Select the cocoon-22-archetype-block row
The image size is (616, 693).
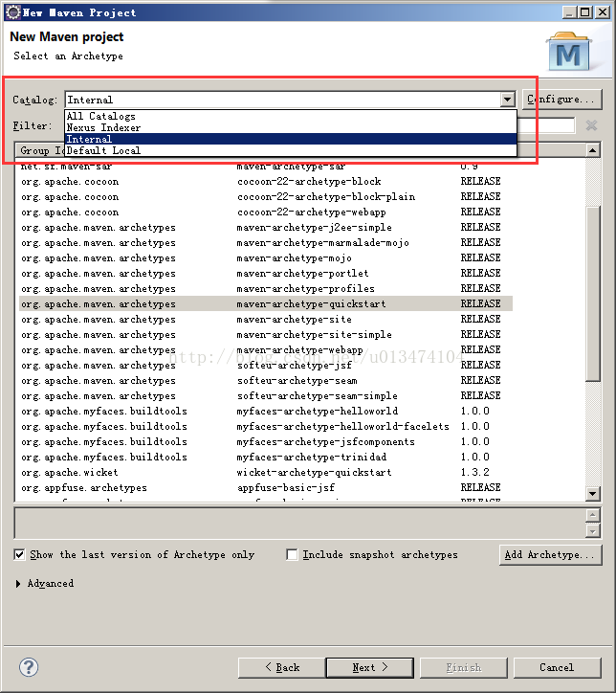pos(266,181)
